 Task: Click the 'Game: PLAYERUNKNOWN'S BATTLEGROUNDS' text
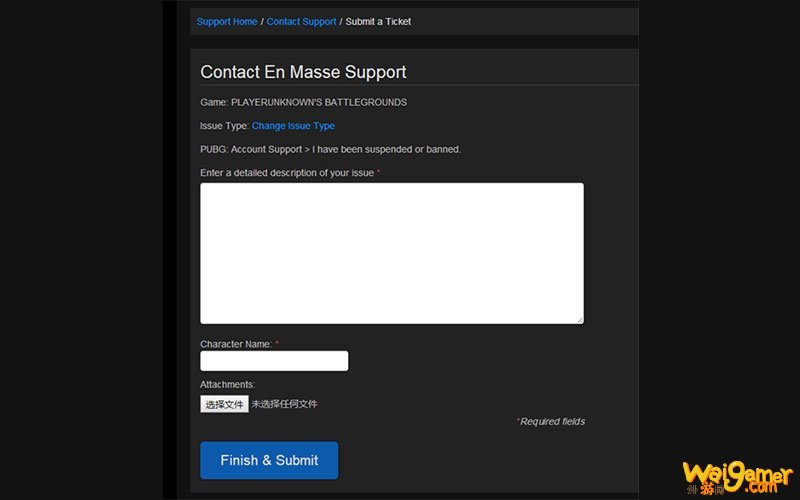(x=304, y=103)
